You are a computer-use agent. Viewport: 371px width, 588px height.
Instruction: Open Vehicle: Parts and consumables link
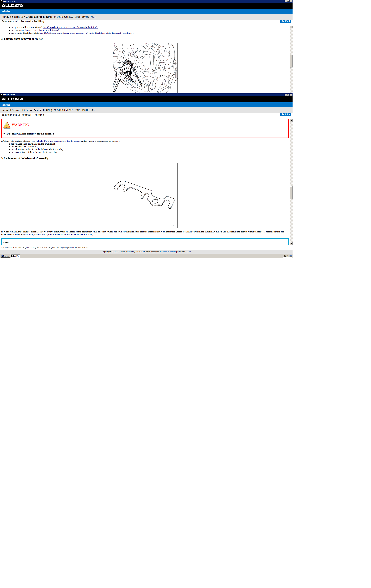(x=56, y=141)
